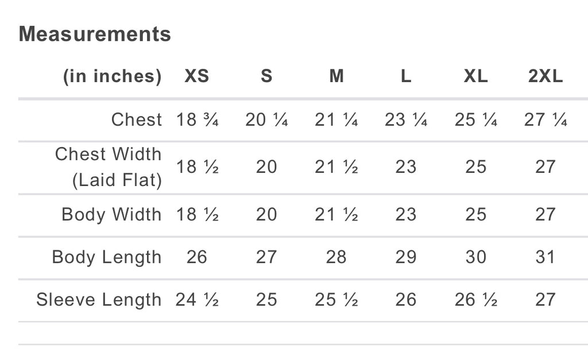588x364 pixels.
Task: Click the XL sleeve length value 26 ½
Action: coord(475,300)
